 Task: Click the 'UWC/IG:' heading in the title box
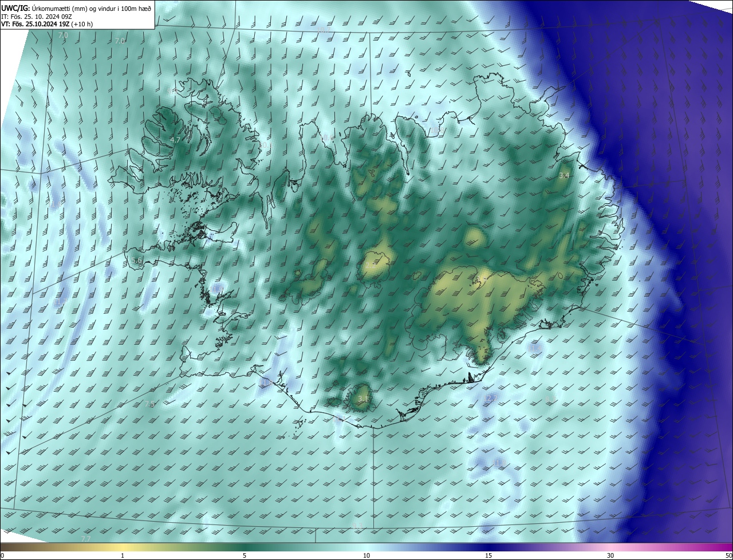(x=15, y=8)
